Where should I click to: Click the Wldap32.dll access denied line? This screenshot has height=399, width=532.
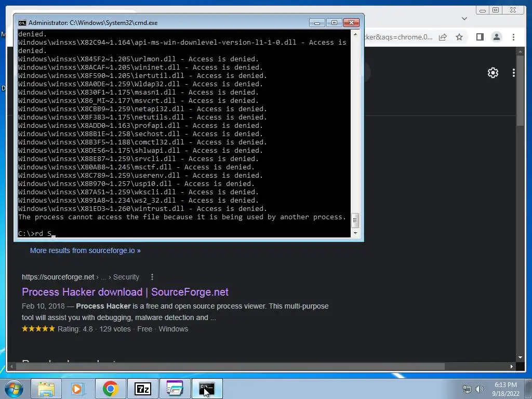click(x=140, y=84)
